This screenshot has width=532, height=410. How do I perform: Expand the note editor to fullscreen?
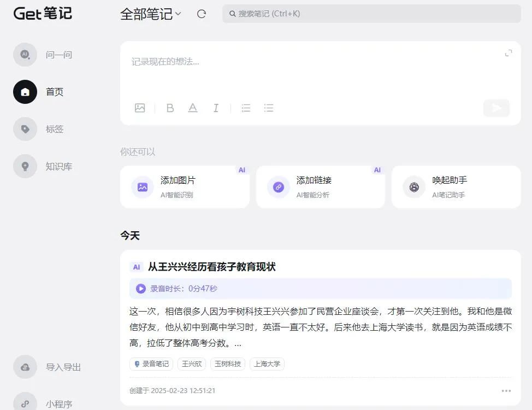(x=509, y=53)
